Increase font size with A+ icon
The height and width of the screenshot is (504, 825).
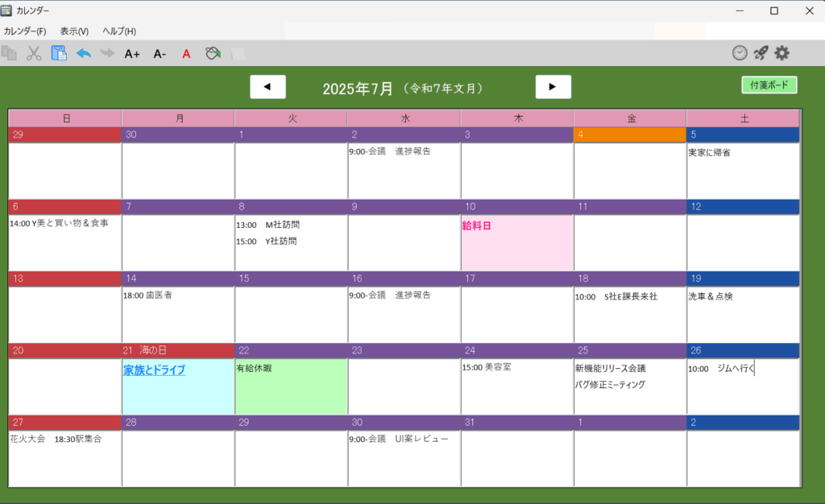(132, 54)
